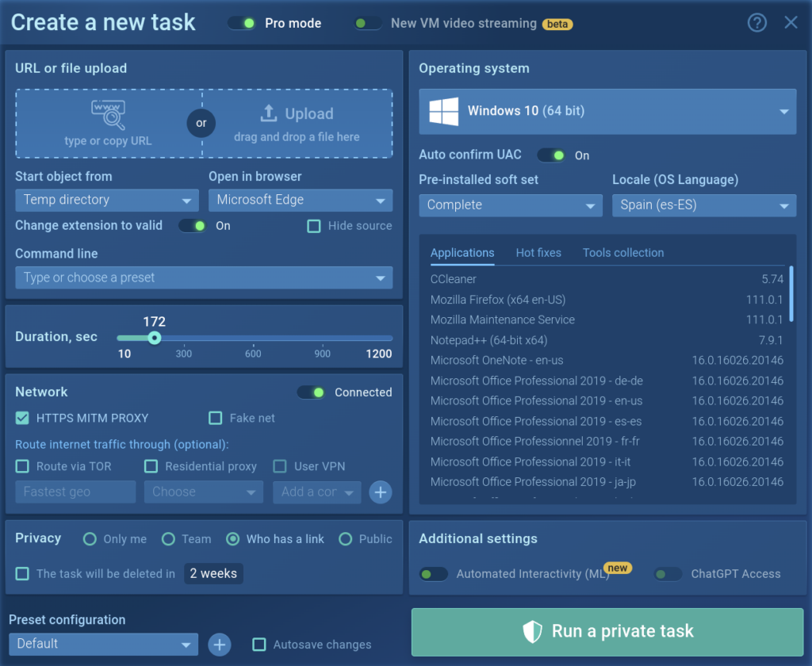The width and height of the screenshot is (812, 666).
Task: Click the Duration slider handle
Action: (155, 338)
